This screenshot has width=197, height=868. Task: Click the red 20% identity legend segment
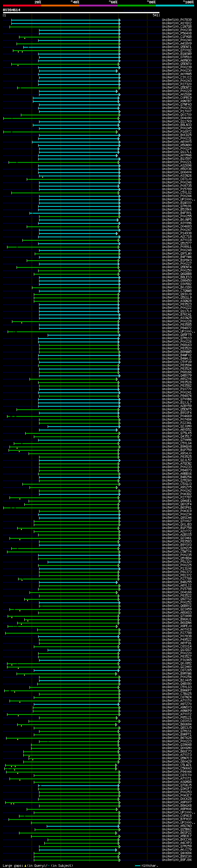pos(22,6)
